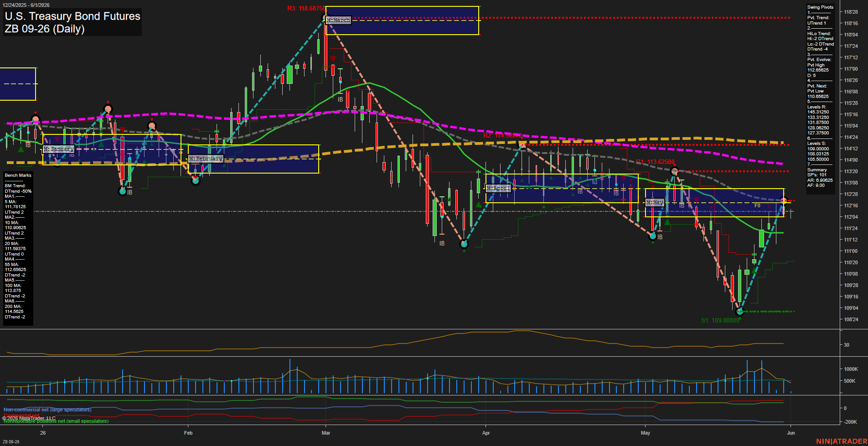Click the M:March monthly range label
868x446 pixels.
[x=339, y=20]
